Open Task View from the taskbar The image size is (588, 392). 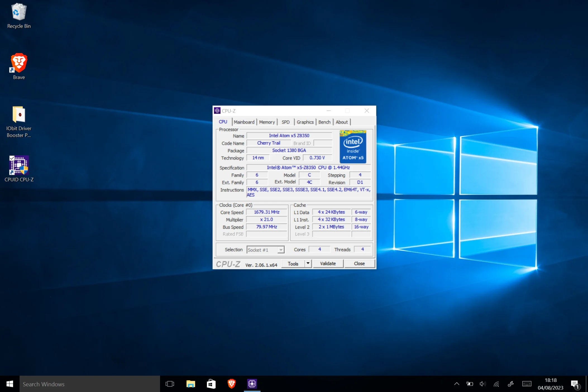pyautogui.click(x=170, y=384)
